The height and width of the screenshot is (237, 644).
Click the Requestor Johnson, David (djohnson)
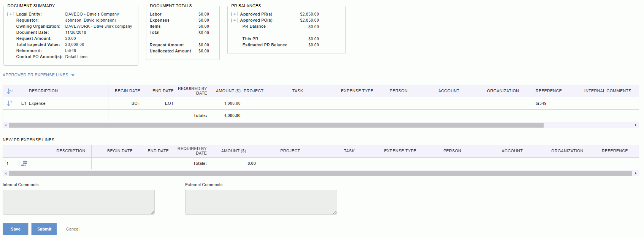90,21
